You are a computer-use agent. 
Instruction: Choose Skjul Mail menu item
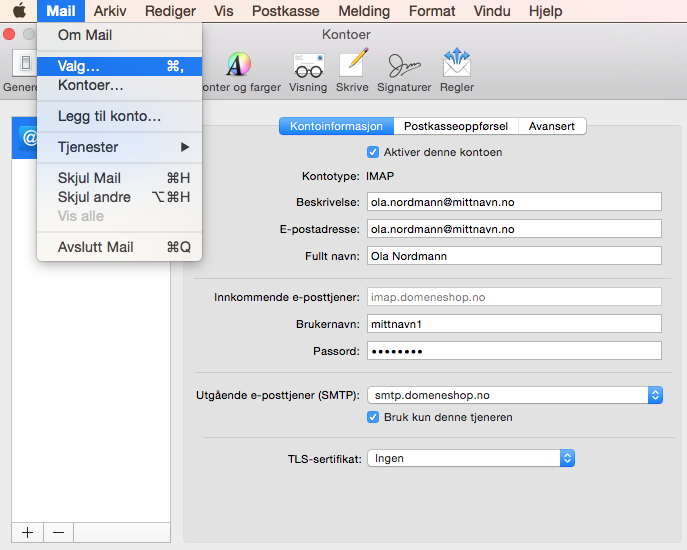(x=120, y=178)
